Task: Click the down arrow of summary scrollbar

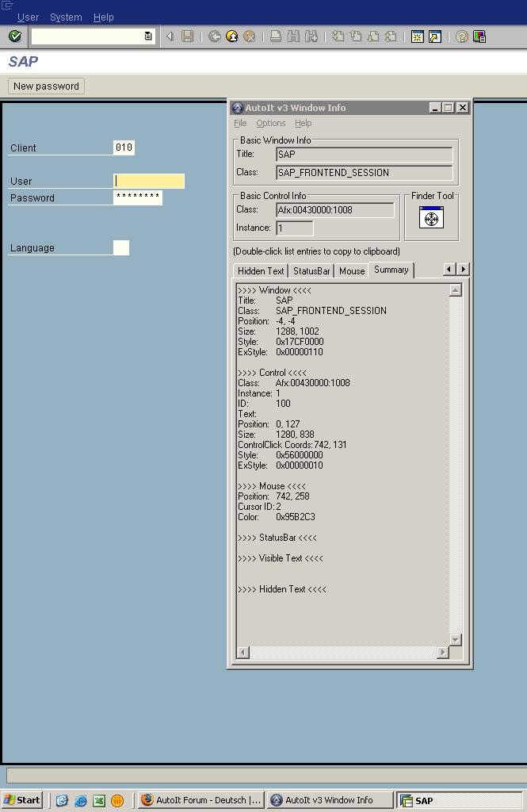Action: pos(455,640)
